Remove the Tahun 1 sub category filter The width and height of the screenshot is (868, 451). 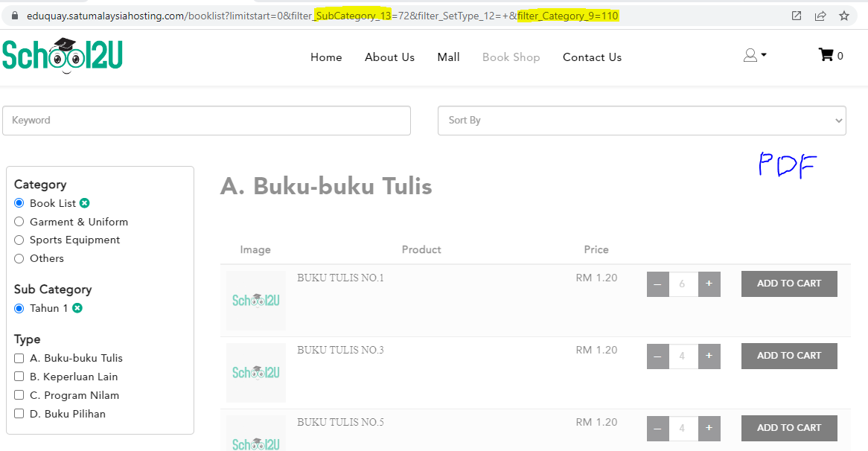click(77, 308)
